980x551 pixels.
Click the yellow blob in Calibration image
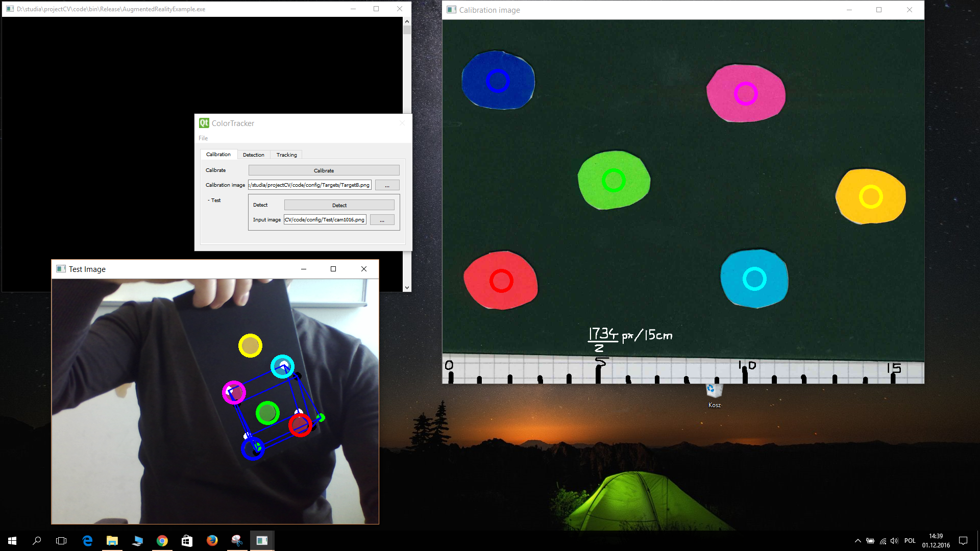click(x=870, y=196)
